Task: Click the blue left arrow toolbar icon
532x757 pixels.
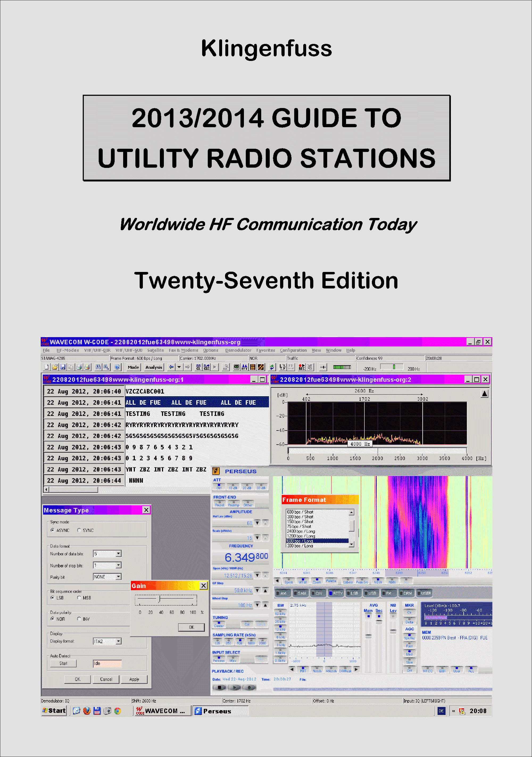Action: click(171, 367)
